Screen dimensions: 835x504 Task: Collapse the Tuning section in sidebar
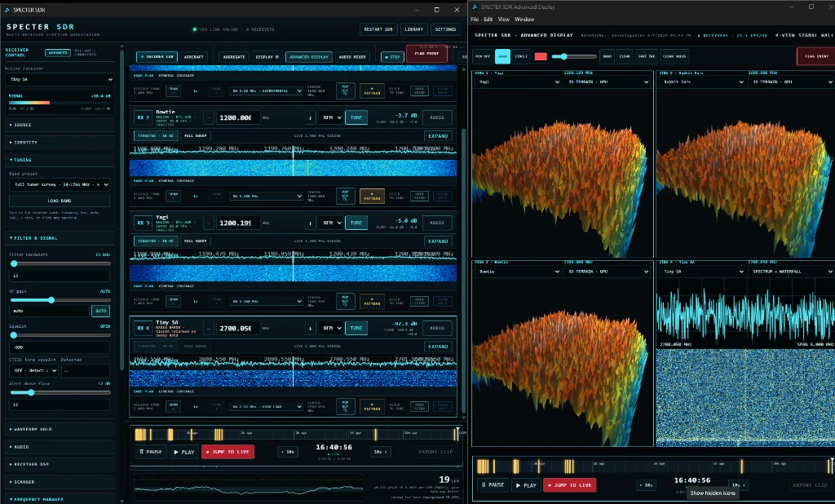pos(59,160)
